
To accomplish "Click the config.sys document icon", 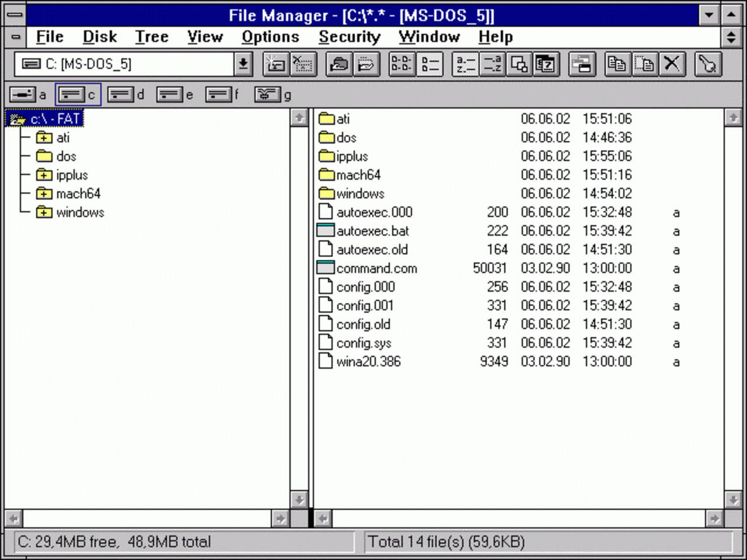I will [325, 342].
